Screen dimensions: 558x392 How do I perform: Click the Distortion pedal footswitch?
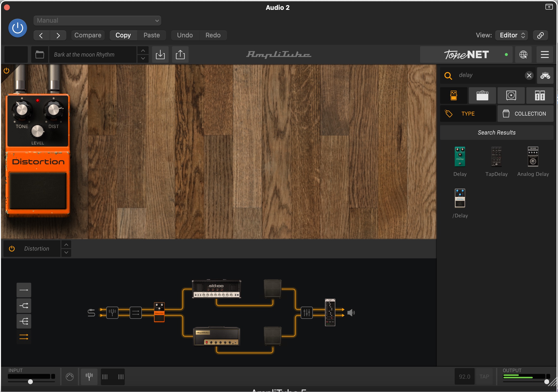tap(38, 191)
